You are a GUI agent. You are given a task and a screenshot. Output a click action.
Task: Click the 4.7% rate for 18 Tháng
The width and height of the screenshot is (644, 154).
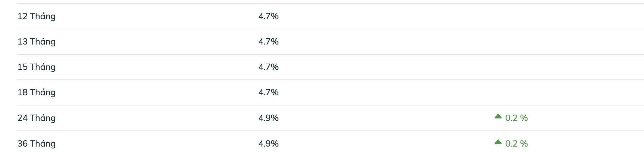268,92
